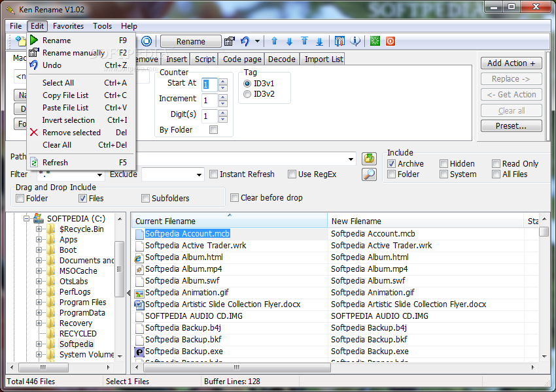Choose Rename manually in the Edit menu

coord(81,53)
